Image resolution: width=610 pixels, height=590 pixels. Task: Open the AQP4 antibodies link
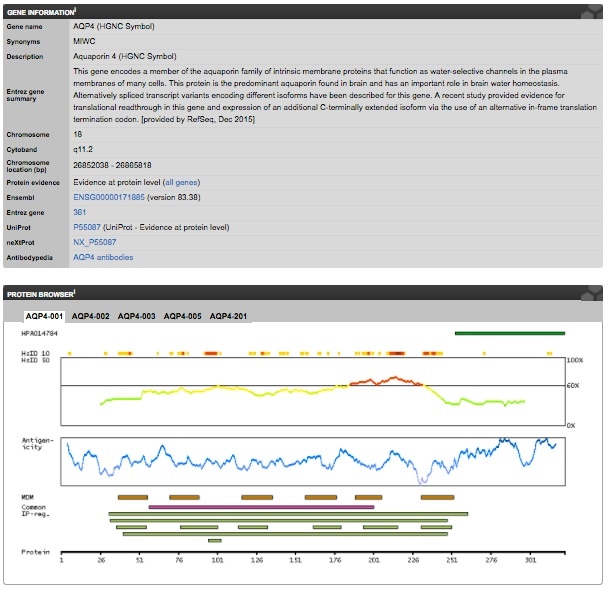[x=103, y=257]
